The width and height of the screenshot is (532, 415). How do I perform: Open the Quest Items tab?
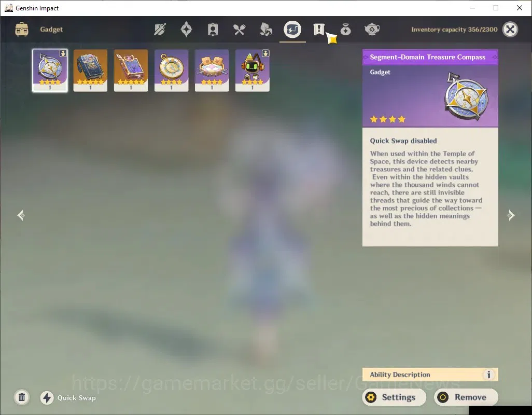coord(319,30)
